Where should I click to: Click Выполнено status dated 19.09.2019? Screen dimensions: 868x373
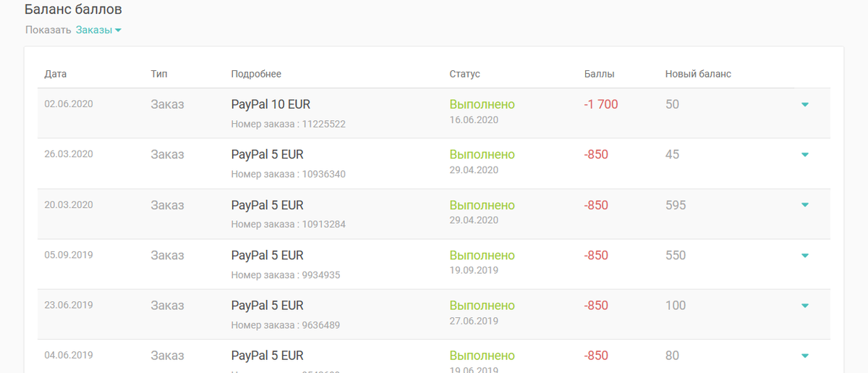click(482, 255)
